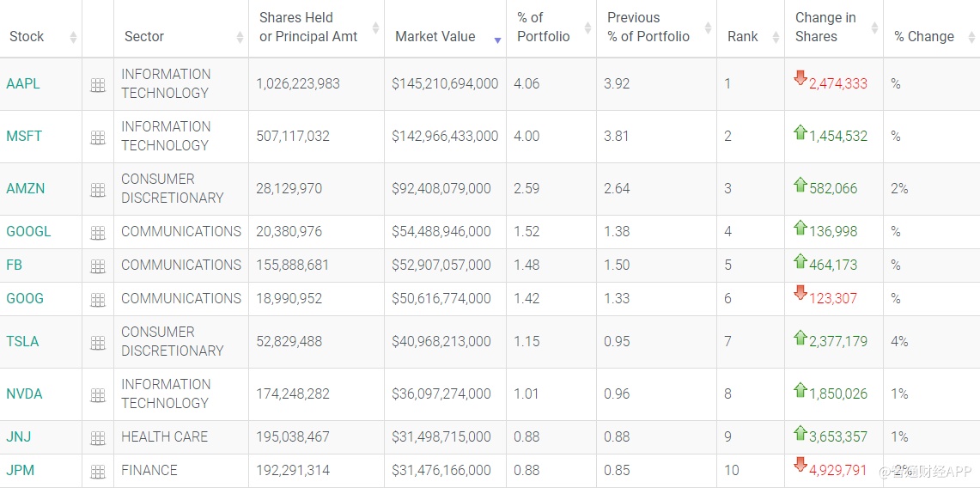Click the grid icon in the TSLA row
The width and height of the screenshot is (980, 488).
[x=98, y=343]
